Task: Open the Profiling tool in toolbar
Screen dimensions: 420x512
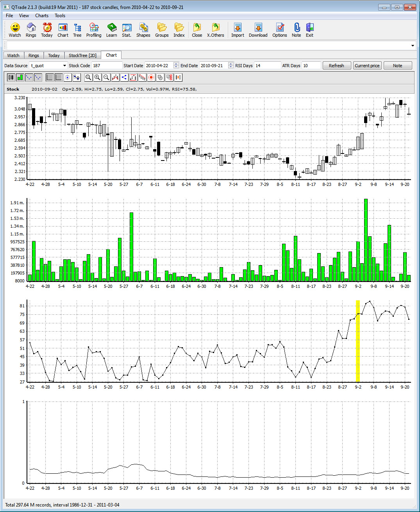Action: pos(94,30)
